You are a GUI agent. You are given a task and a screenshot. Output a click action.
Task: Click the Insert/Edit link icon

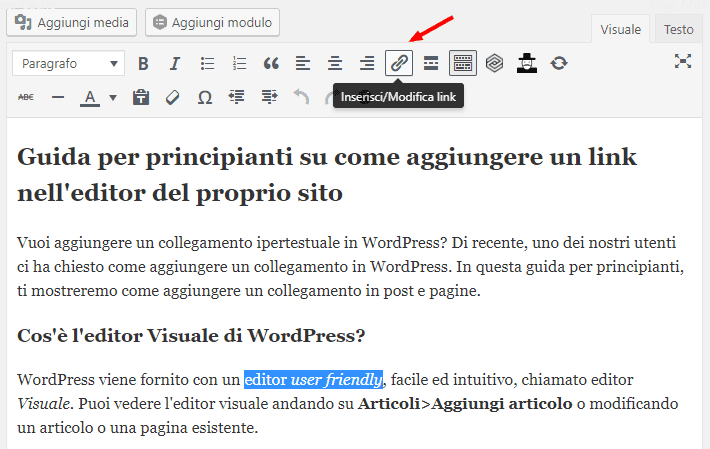point(399,63)
